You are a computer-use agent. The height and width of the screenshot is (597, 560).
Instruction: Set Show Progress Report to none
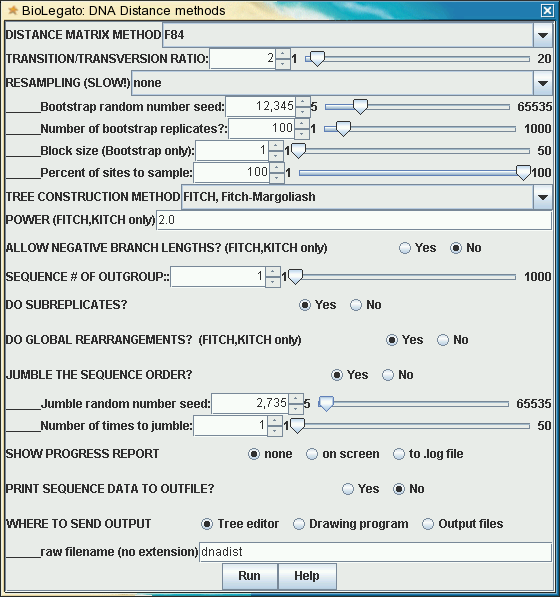tap(270, 454)
